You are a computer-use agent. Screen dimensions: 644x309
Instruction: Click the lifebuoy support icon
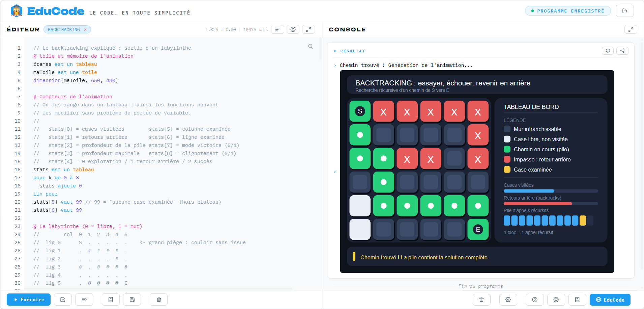tap(556, 300)
